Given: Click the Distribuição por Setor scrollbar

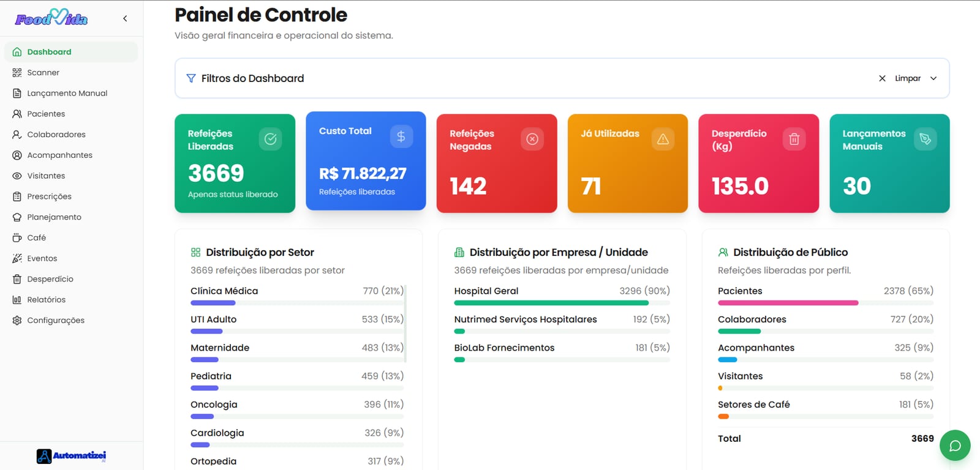Looking at the screenshot, I should pos(405,323).
